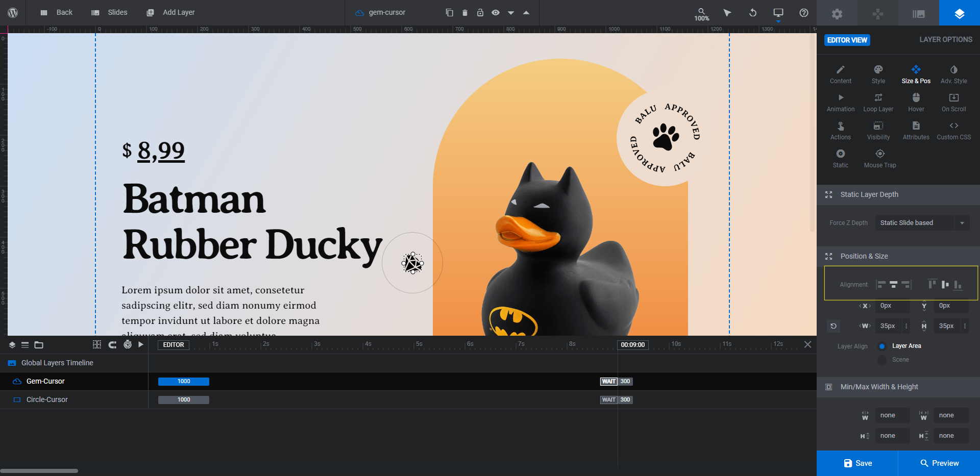
Task: Align layer vertically top
Action: (x=933, y=284)
